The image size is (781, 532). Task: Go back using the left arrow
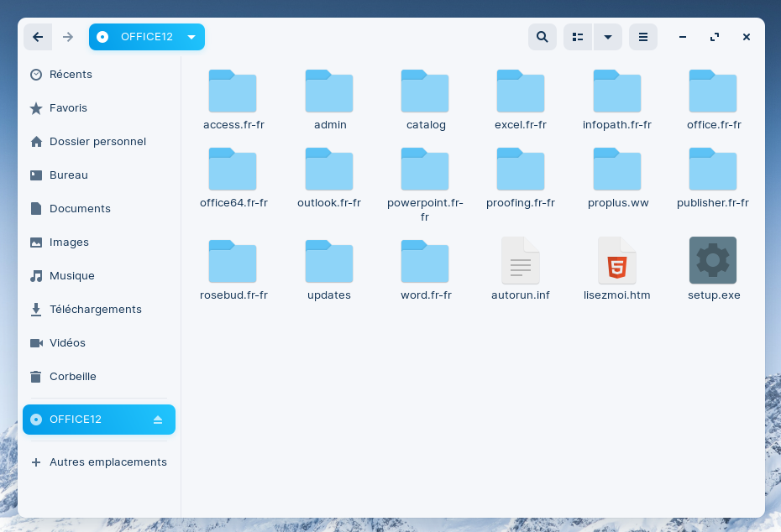pos(38,37)
